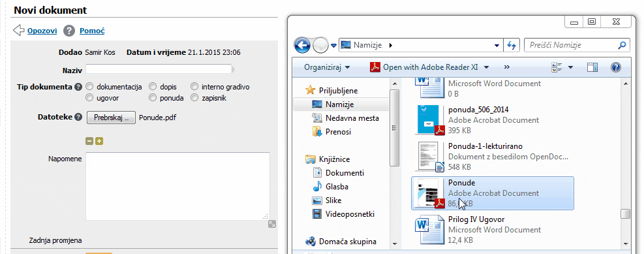644x254 pixels.
Task: Remove file row with the minus icon
Action: point(89,142)
